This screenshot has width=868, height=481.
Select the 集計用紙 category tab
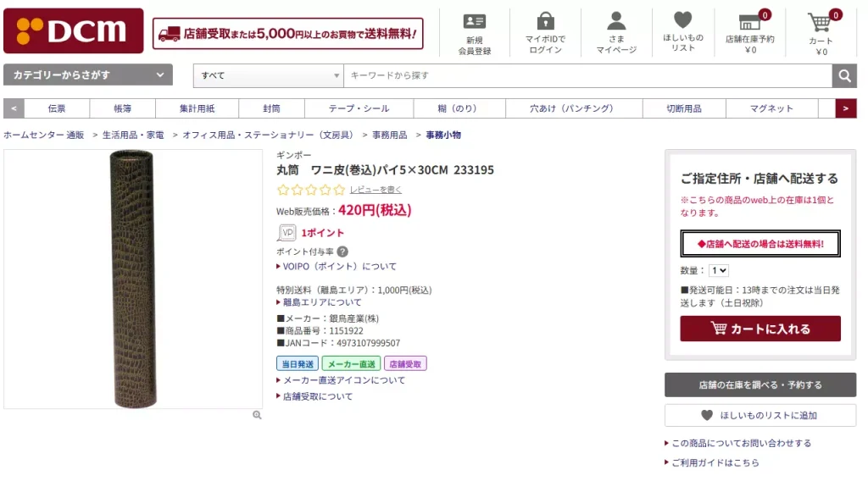point(197,108)
